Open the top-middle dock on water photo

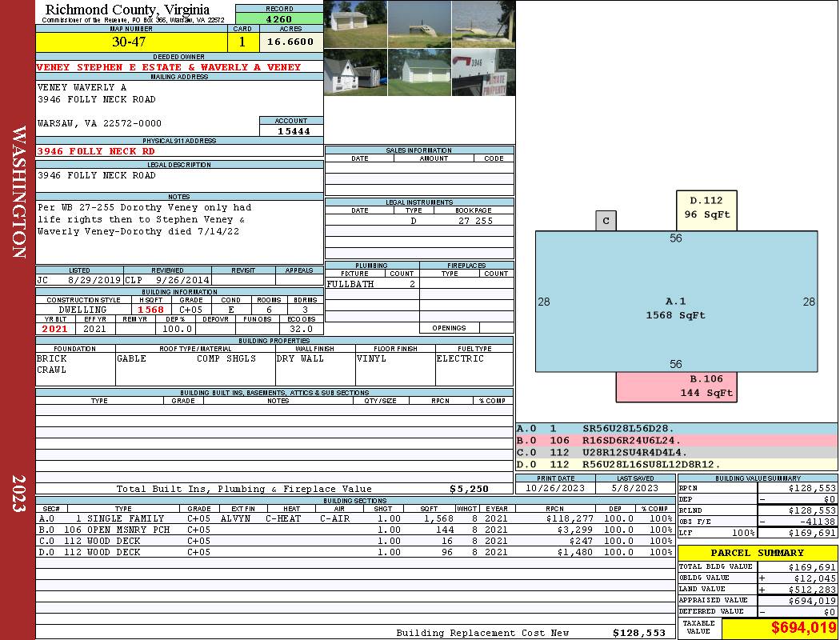419,24
